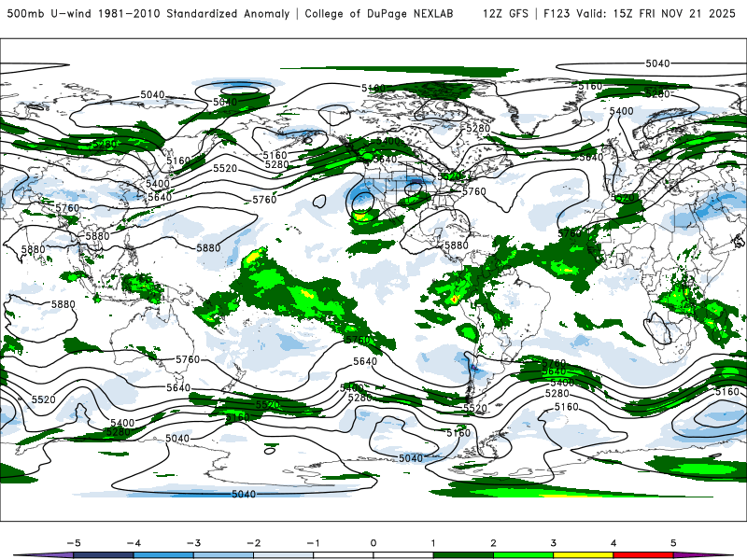Click the '5160' contour label over Greenland's east side

[x=591, y=87]
